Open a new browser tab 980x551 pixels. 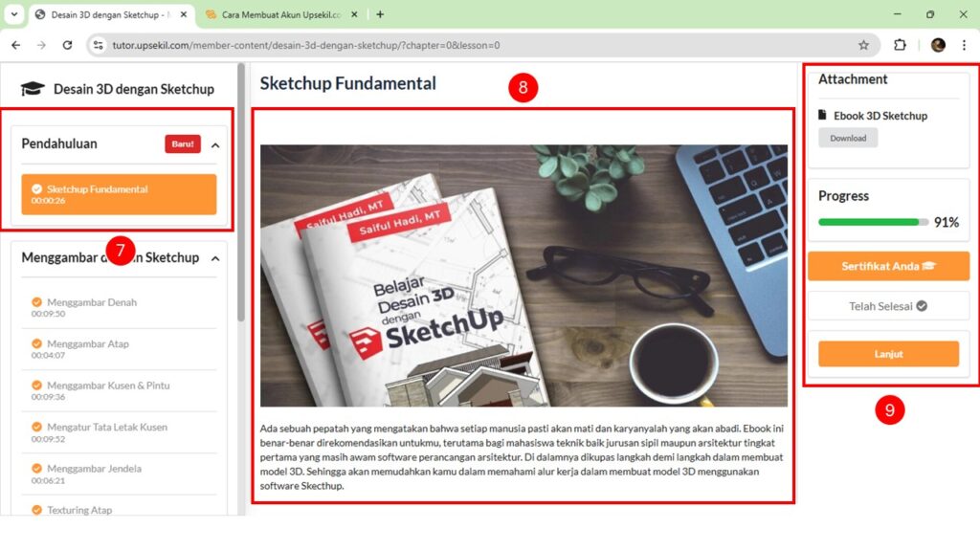click(x=380, y=14)
